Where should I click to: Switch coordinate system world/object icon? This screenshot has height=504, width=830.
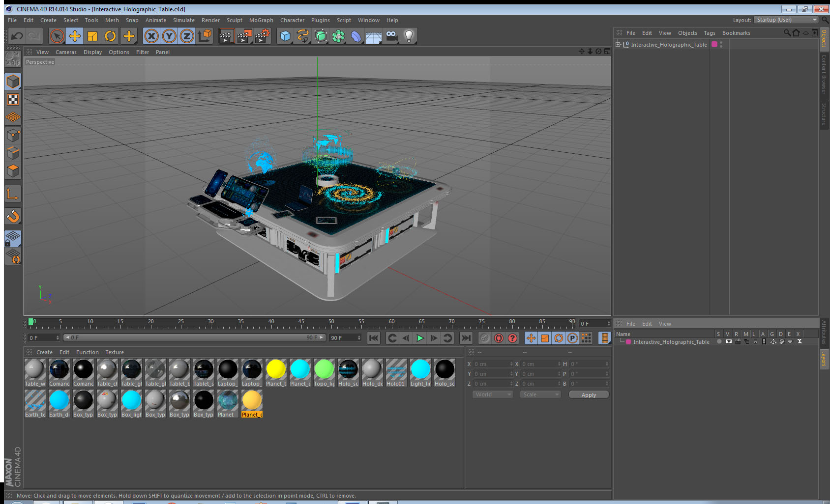pos(205,36)
